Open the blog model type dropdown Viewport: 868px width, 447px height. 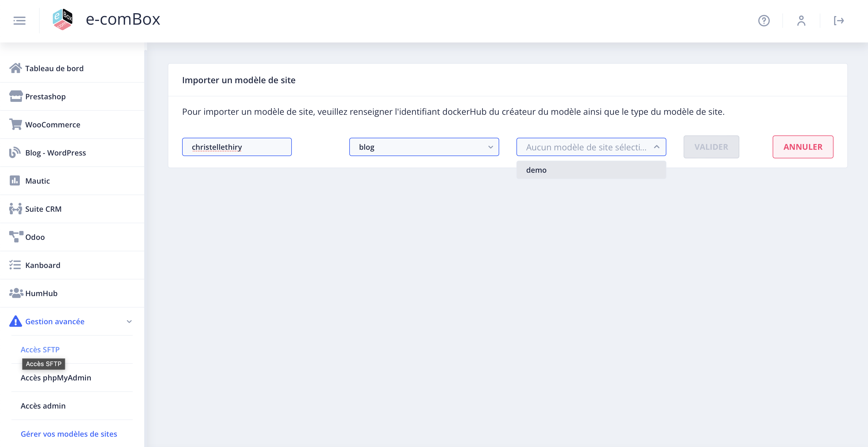(x=424, y=147)
